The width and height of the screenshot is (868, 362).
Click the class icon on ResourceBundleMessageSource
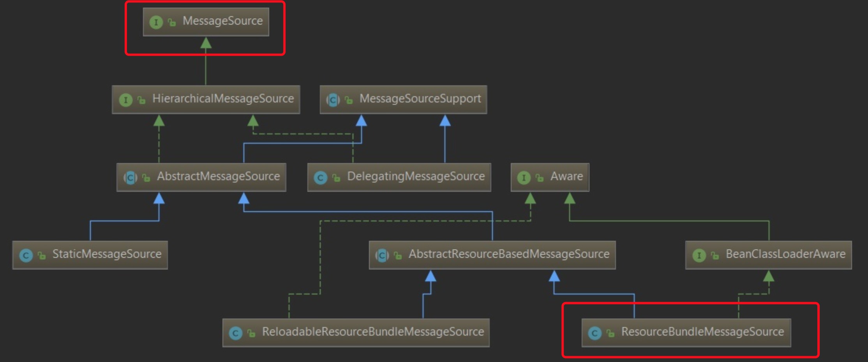tap(595, 334)
